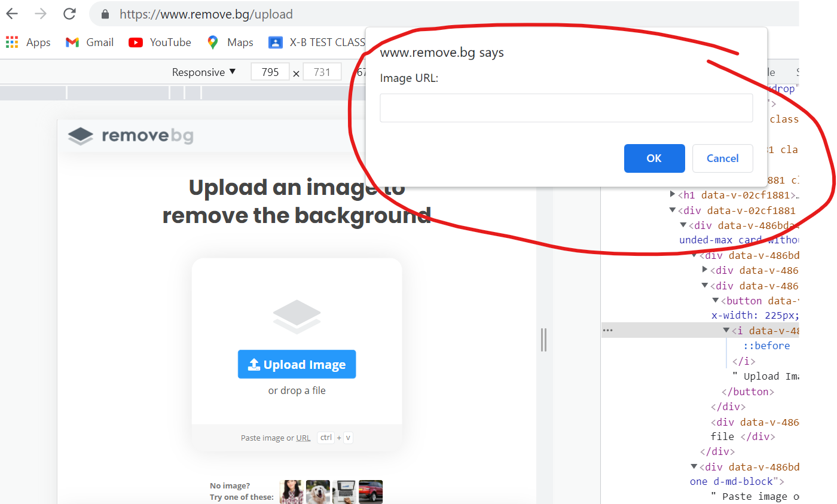Image resolution: width=837 pixels, height=504 pixels.
Task: Select the closing </i> tag line
Action: [x=744, y=361]
